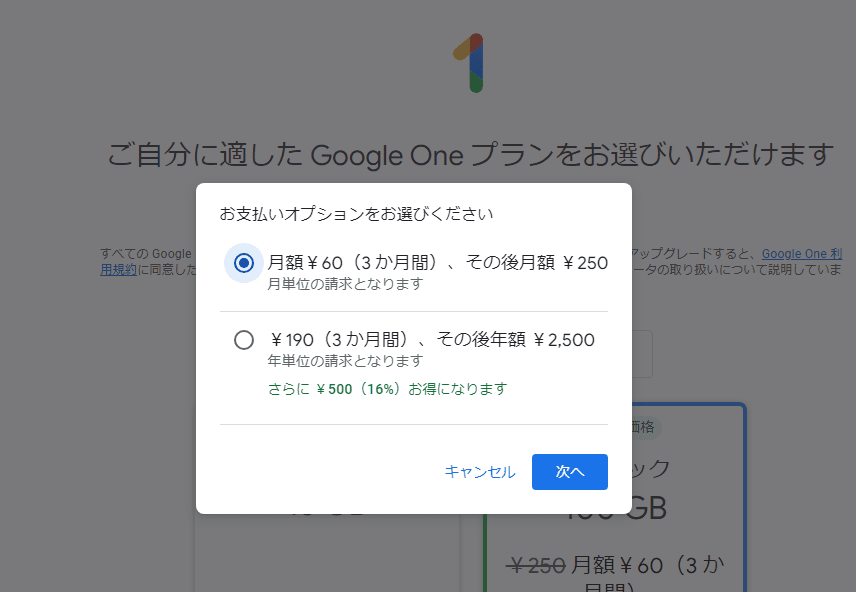Click the Google One logo icon
Image resolution: width=856 pixels, height=592 pixels.
click(x=469, y=63)
